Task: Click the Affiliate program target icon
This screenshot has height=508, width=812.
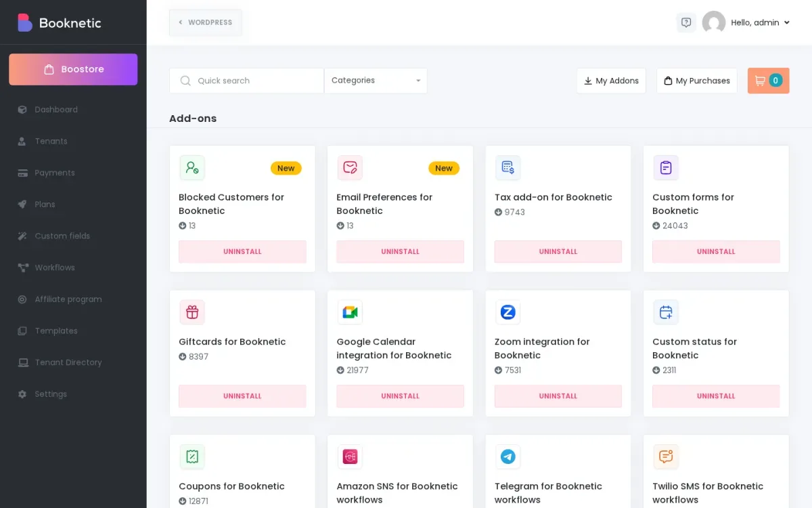Action: click(22, 299)
